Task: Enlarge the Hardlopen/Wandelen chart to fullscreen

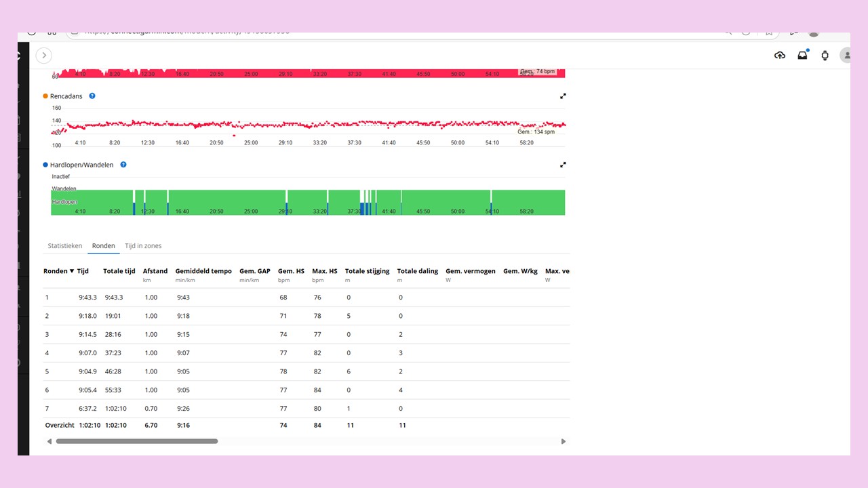Action: coord(563,165)
